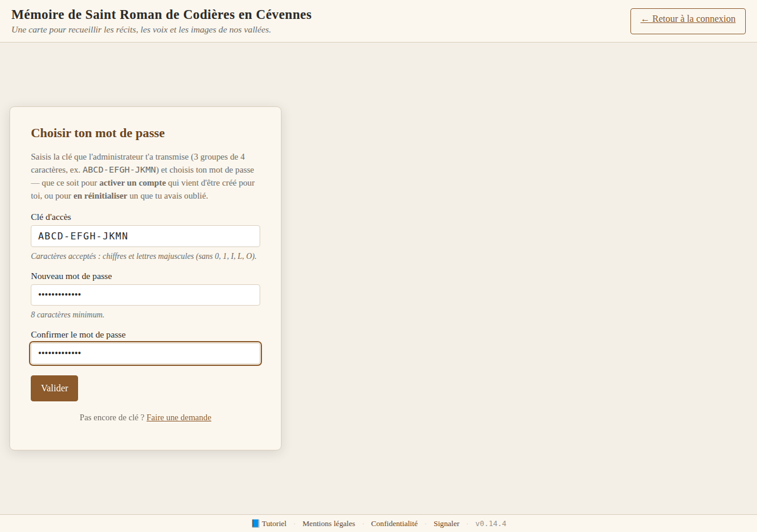
Task: Open the Mentions légales footer link
Action: [x=328, y=523]
